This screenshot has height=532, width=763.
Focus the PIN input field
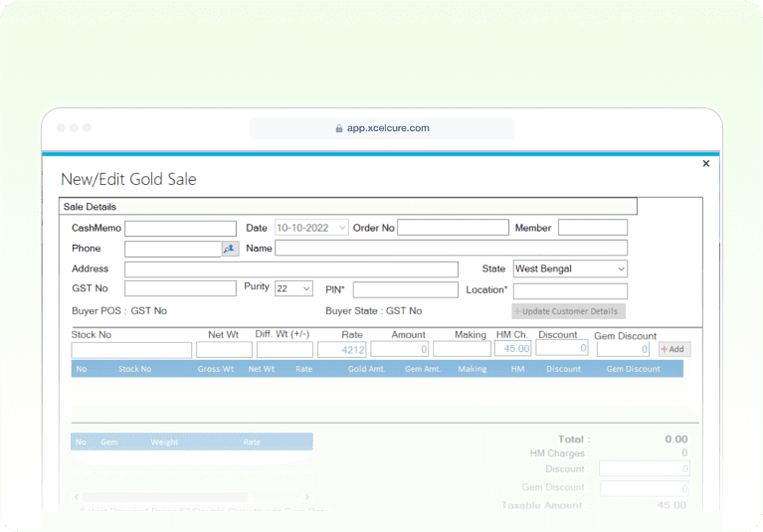click(x=405, y=289)
